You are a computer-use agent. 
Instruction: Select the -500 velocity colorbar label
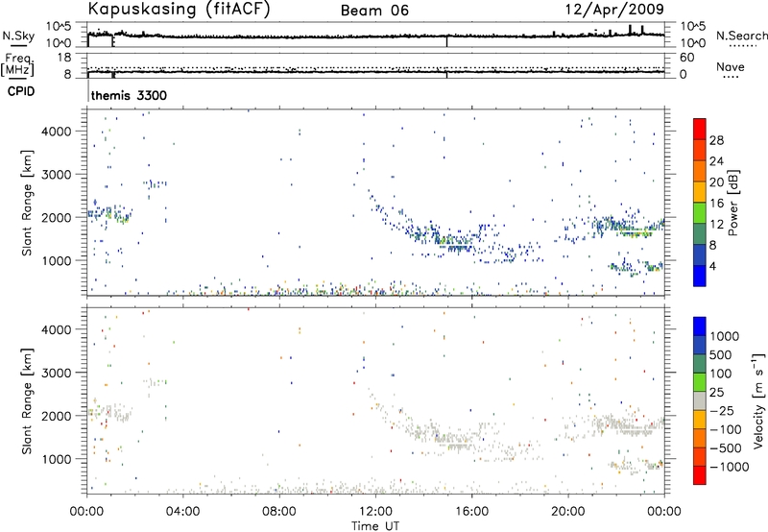[727, 447]
